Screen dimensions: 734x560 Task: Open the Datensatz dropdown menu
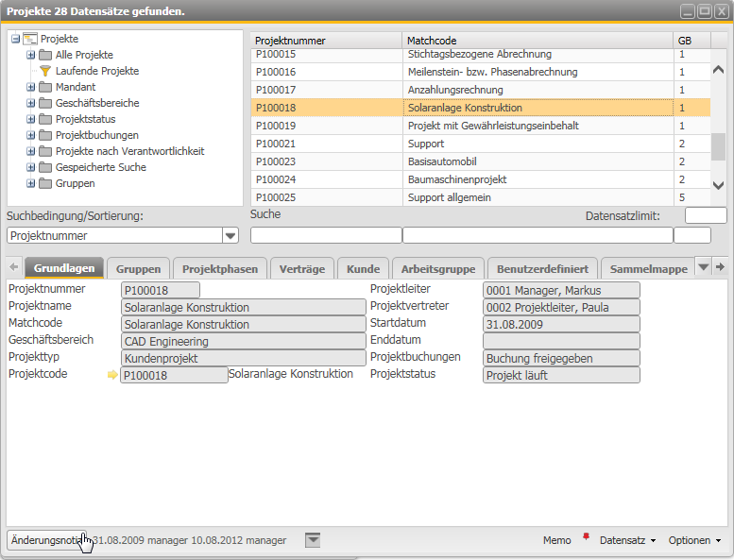click(x=627, y=540)
